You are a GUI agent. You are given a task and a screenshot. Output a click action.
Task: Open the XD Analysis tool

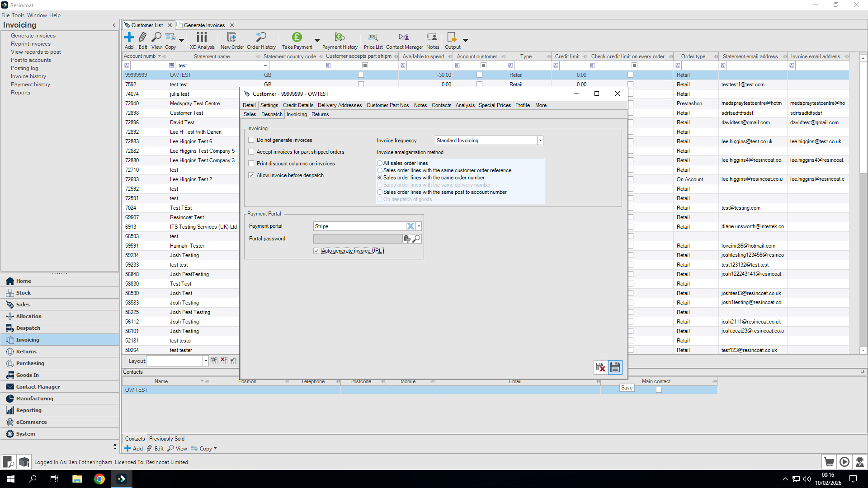[202, 40]
